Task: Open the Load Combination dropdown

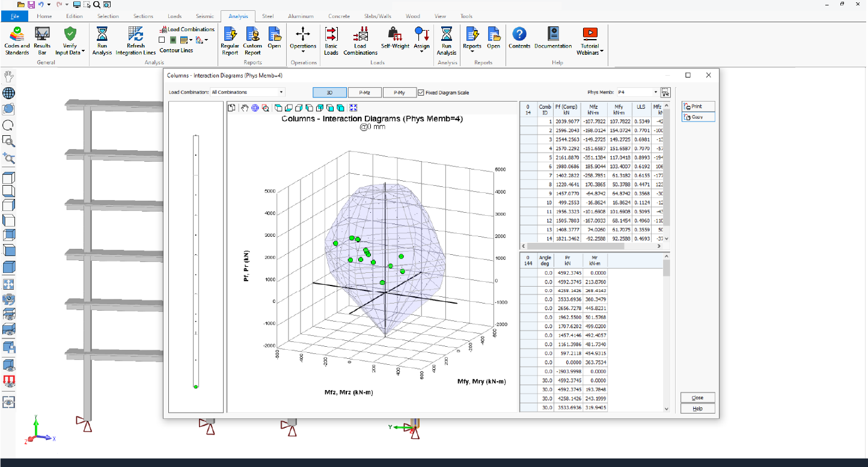Action: pos(281,92)
